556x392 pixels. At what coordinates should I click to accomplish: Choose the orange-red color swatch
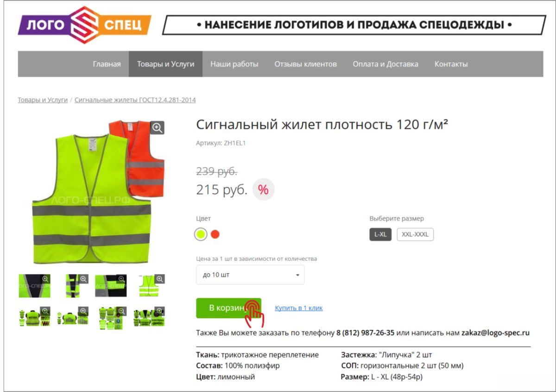tap(215, 234)
